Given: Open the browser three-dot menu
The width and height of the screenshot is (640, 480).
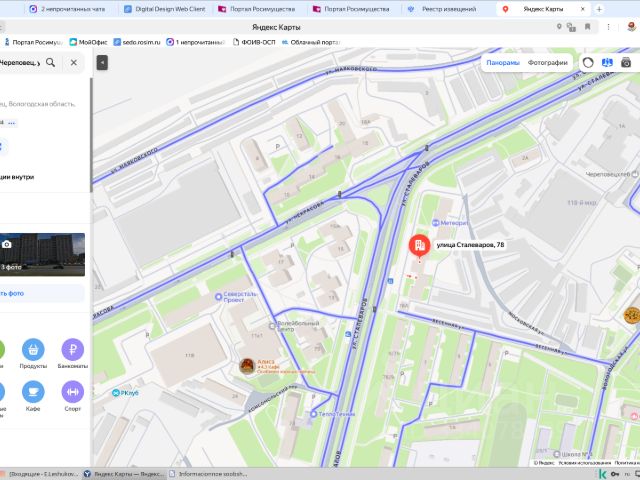Looking at the screenshot, I should point(608,27).
